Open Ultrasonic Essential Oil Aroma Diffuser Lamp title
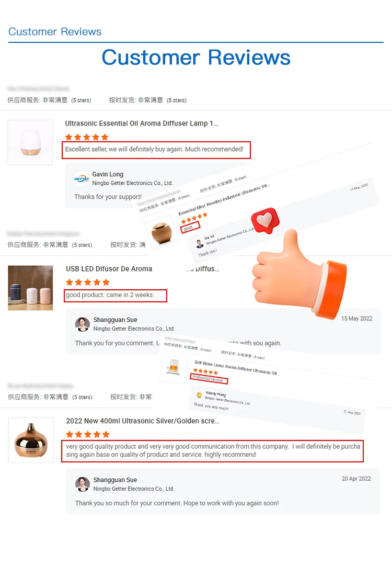392x566 pixels. pyautogui.click(x=141, y=123)
